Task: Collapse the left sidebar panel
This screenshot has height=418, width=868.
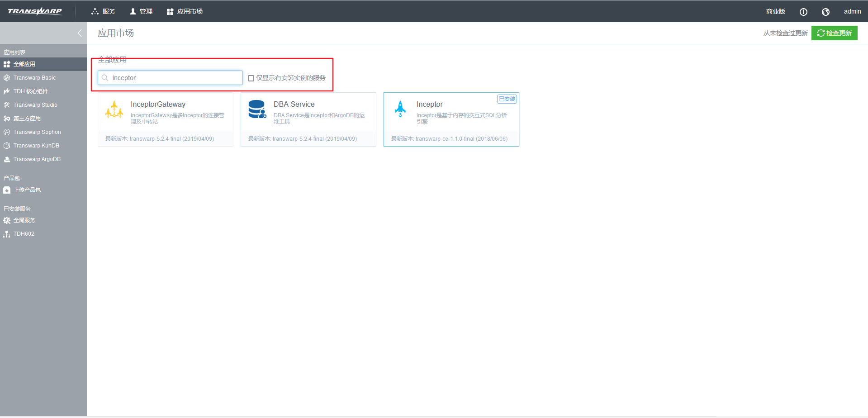Action: [80, 33]
